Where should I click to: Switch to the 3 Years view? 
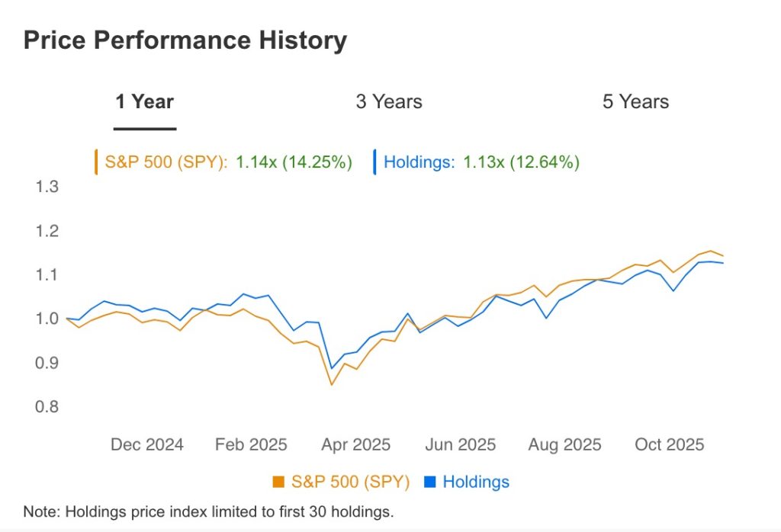390,101
